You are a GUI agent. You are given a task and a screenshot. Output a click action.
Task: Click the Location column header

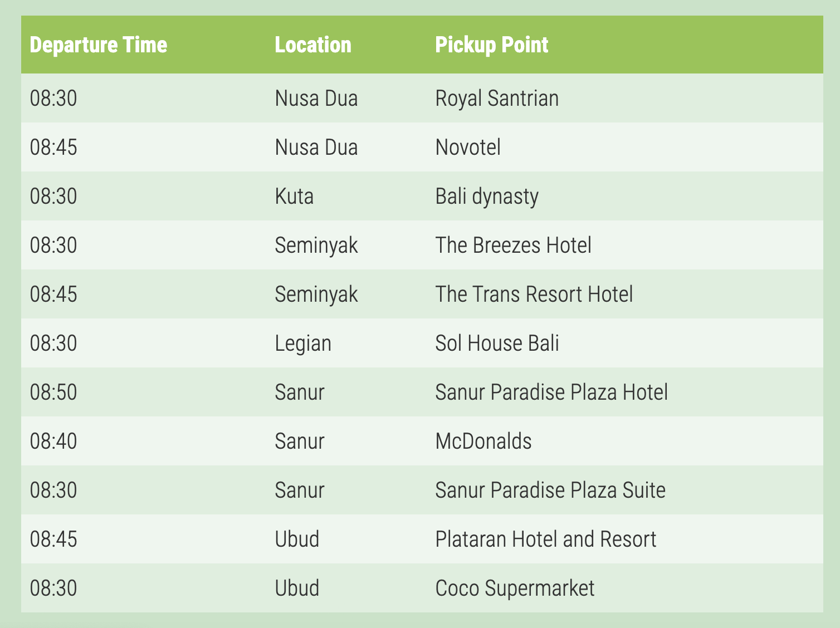point(313,45)
